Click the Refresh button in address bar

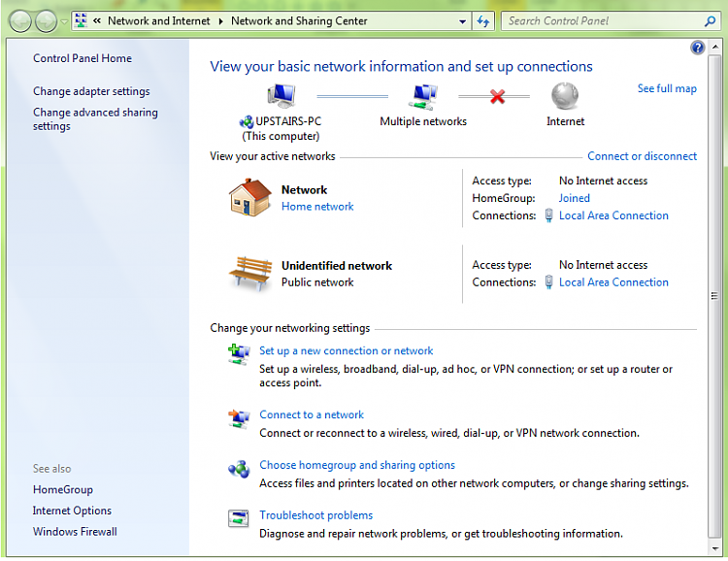(x=483, y=21)
